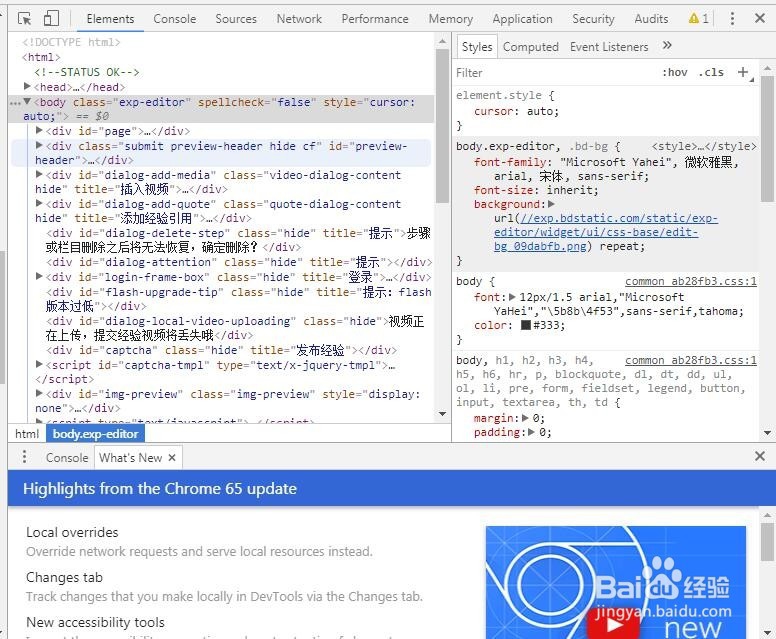This screenshot has width=776, height=639.
Task: Select the flash-upgrade-tip div node
Action: pyautogui.click(x=238, y=299)
